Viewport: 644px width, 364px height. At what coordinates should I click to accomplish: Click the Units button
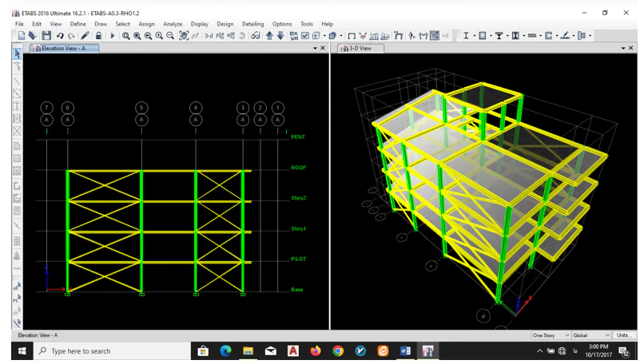623,335
